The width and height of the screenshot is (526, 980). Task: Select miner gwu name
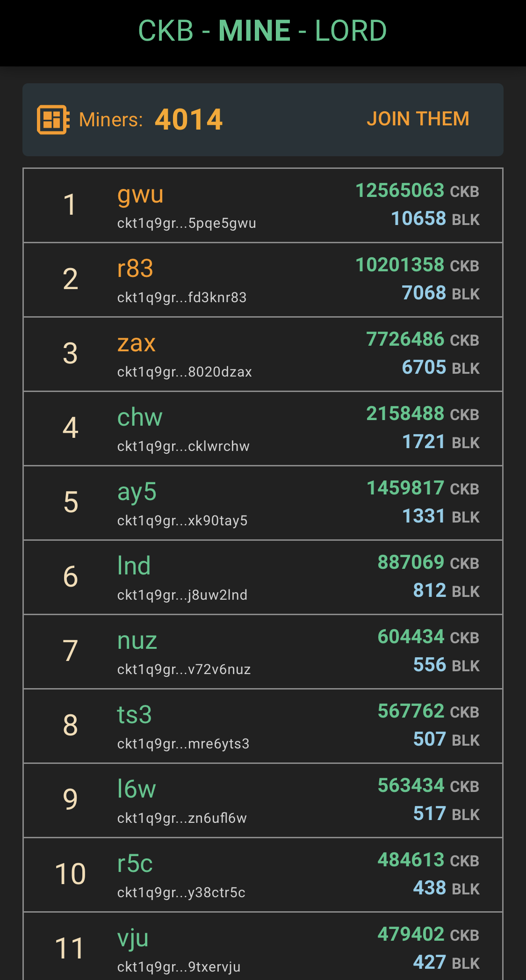[140, 195]
